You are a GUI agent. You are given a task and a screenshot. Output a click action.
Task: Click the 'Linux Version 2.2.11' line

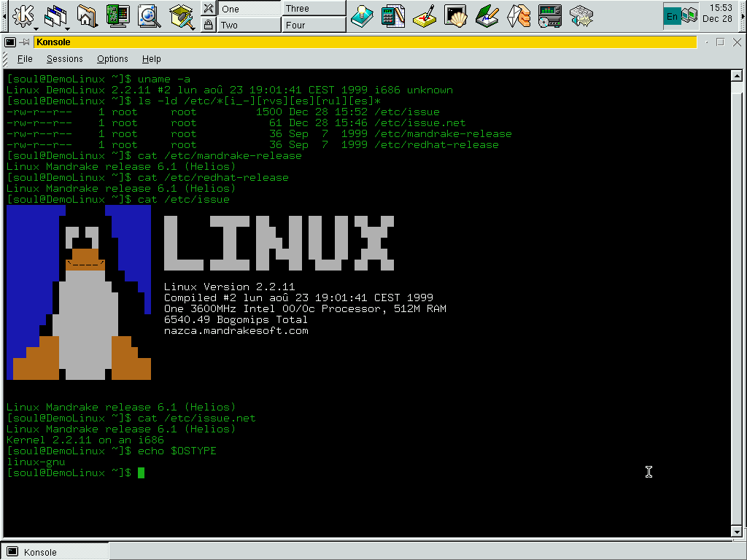click(x=229, y=287)
